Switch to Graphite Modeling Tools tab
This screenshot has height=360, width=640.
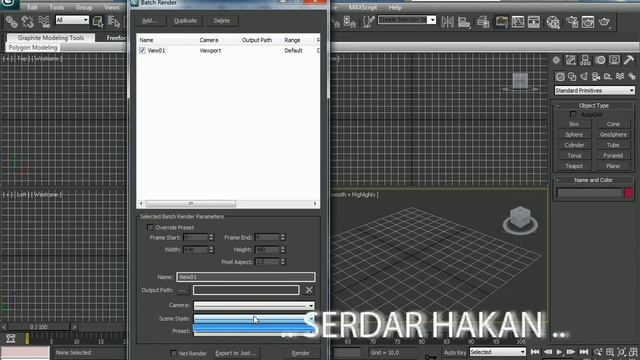tap(51, 38)
